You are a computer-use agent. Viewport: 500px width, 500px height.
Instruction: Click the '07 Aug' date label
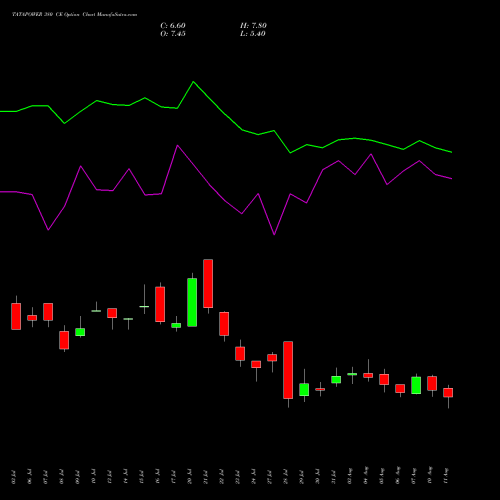point(414,476)
